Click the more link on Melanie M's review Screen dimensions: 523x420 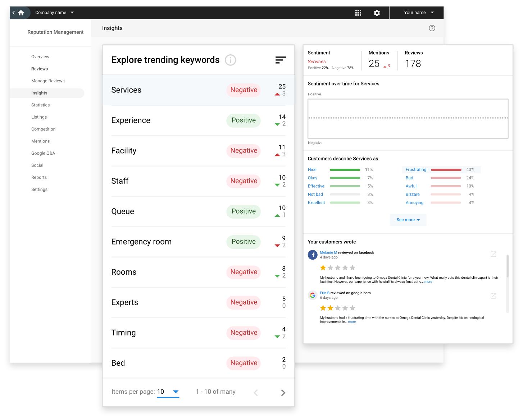pos(428,282)
